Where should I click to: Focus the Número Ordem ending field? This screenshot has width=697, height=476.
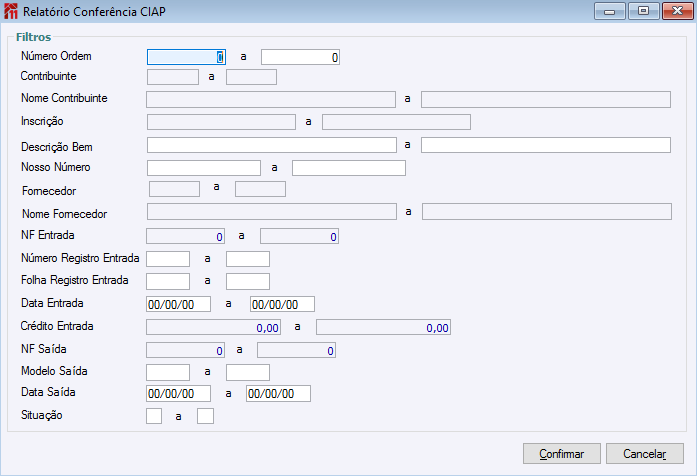point(300,57)
